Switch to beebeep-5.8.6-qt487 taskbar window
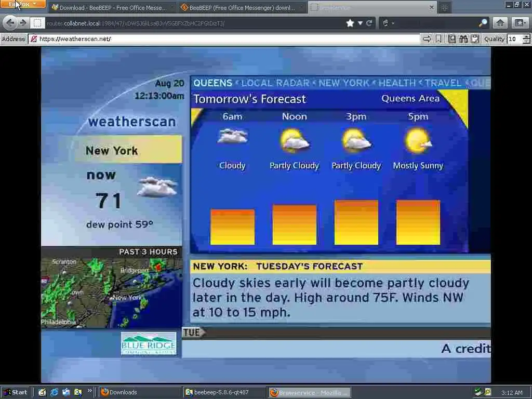Image resolution: width=532 pixels, height=399 pixels. [224, 393]
